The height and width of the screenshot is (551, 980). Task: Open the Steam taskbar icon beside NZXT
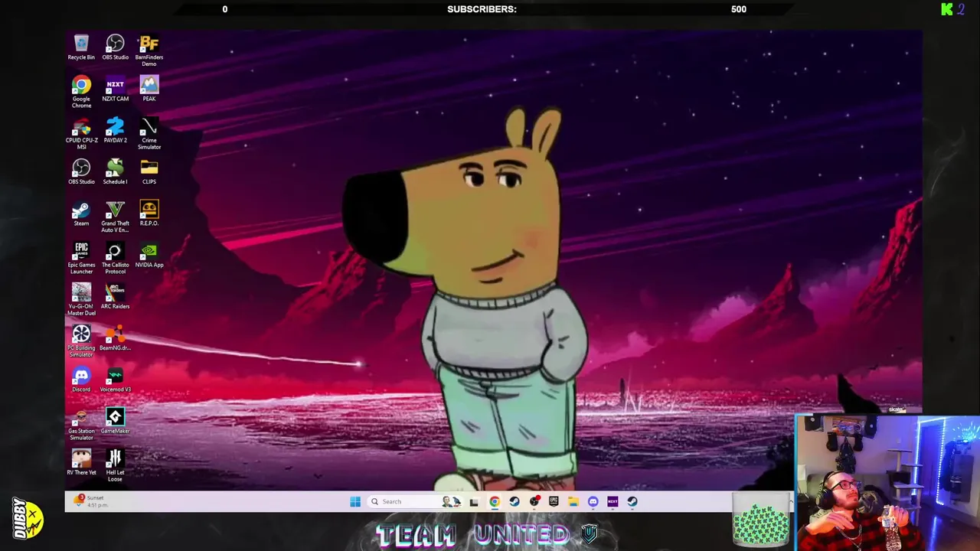pos(632,502)
